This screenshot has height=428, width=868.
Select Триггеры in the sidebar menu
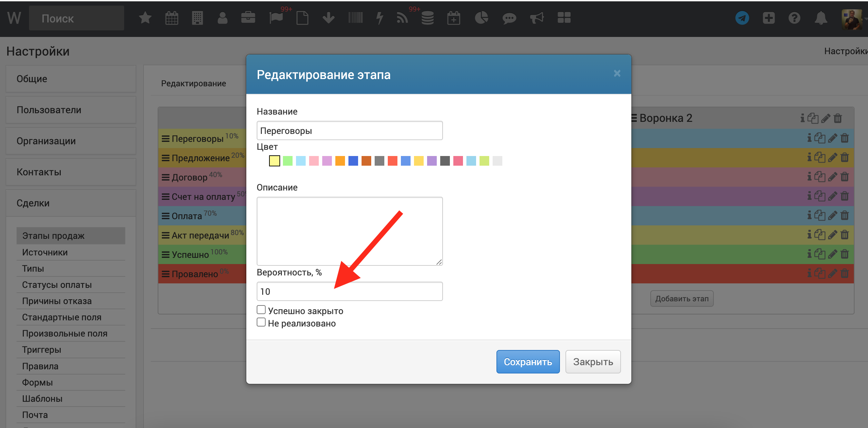pos(41,350)
